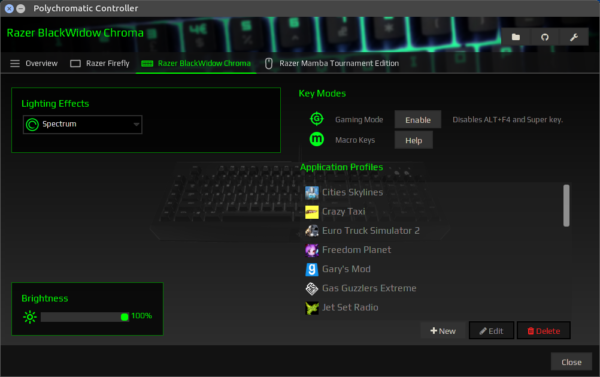Select the Jet Set Radio profile icon
This screenshot has height=377, width=600.
[x=311, y=308]
